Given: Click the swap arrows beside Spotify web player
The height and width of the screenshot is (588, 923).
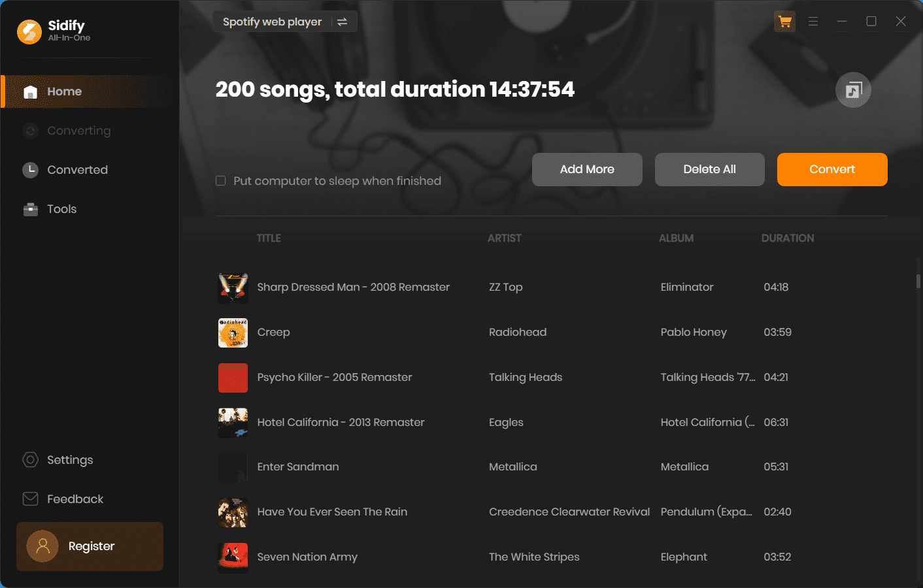Looking at the screenshot, I should (x=343, y=22).
